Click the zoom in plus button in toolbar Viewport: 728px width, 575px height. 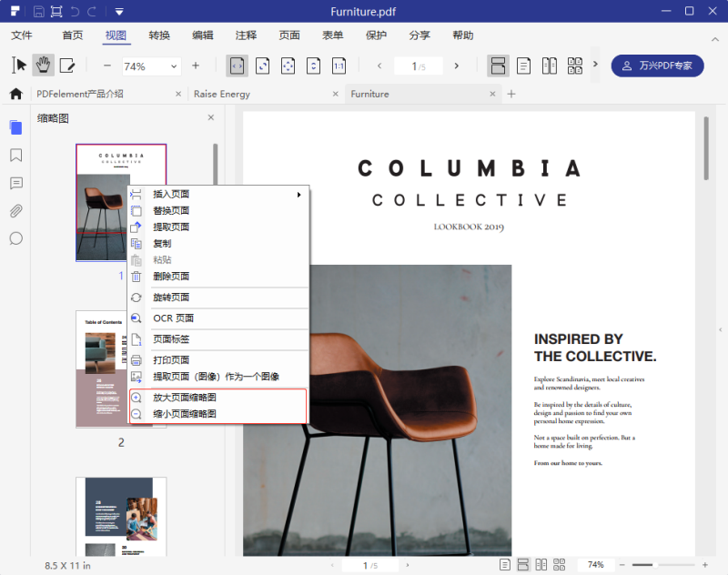[196, 66]
